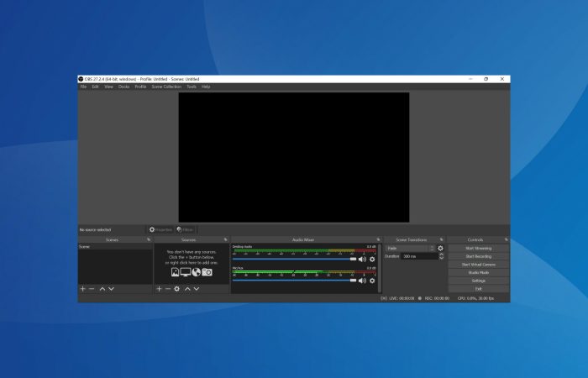This screenshot has height=378, width=588.
Task: Mute the Mic/Aux speaker
Action: pos(362,281)
